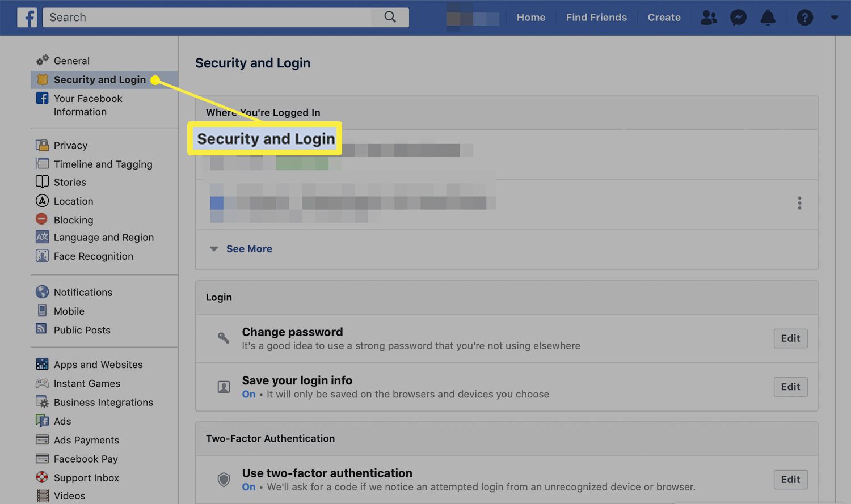851x504 pixels.
Task: Click the Blocking red icon
Action: click(42, 219)
